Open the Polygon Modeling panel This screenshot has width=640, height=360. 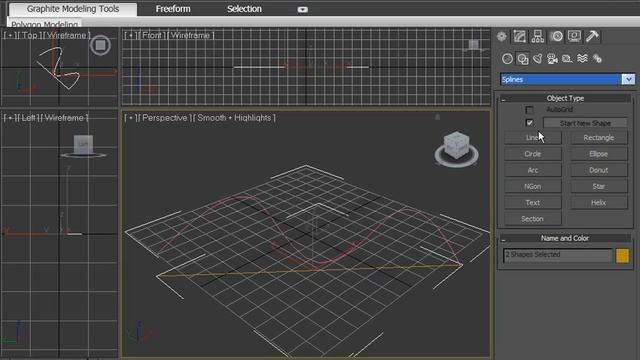pos(44,24)
